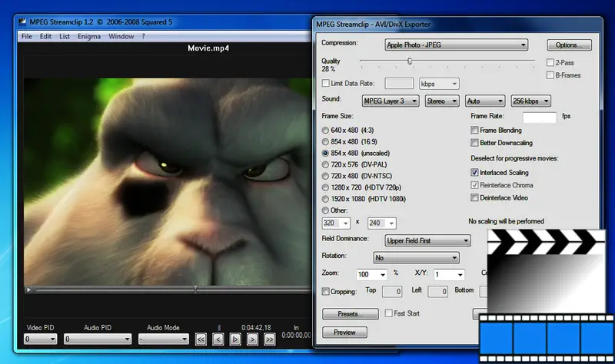Click the play button in transport controls

(235, 339)
